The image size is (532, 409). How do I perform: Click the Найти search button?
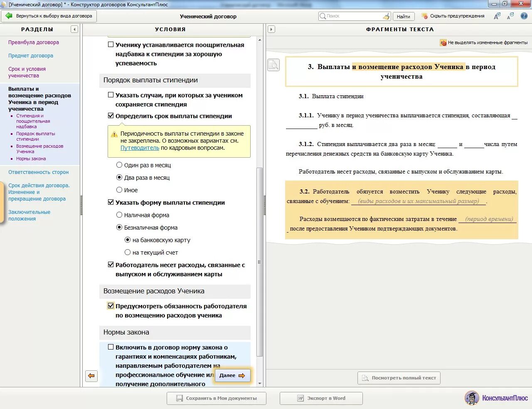click(x=403, y=16)
